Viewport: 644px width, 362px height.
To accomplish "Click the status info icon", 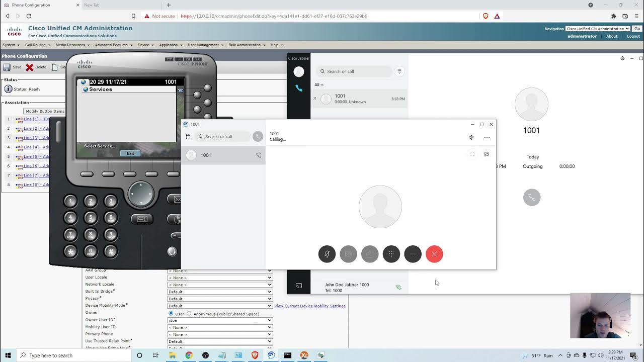I will coord(8,89).
